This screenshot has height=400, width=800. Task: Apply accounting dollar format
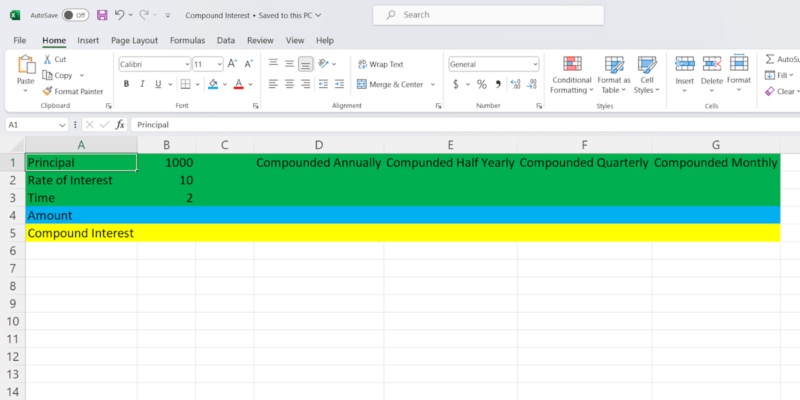[x=456, y=85]
